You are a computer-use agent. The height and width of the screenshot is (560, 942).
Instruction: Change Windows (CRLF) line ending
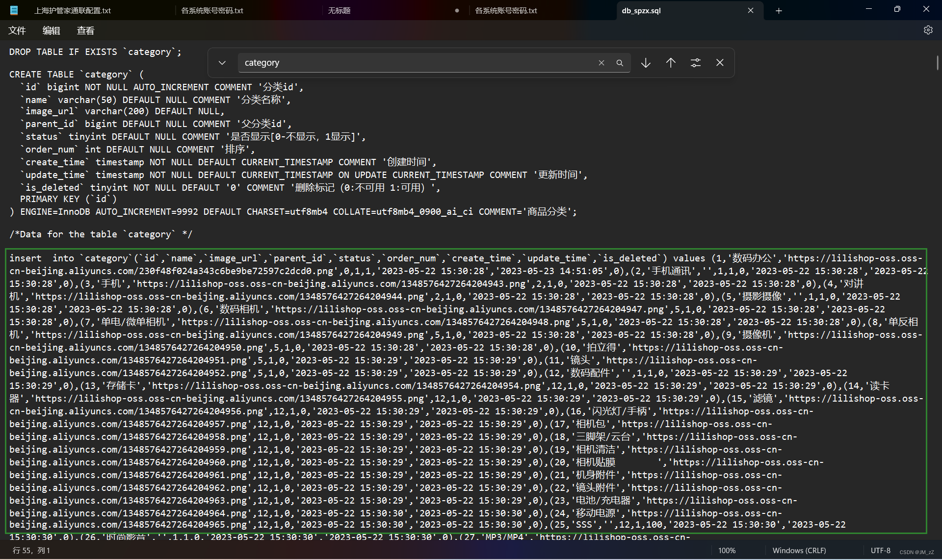click(x=799, y=550)
